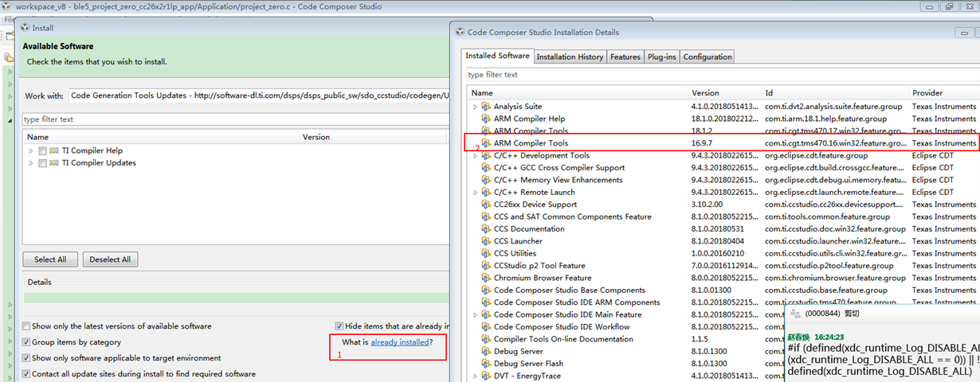Click the Installation Details window title icon
The height and width of the screenshot is (382, 980).
pyautogui.click(x=461, y=33)
